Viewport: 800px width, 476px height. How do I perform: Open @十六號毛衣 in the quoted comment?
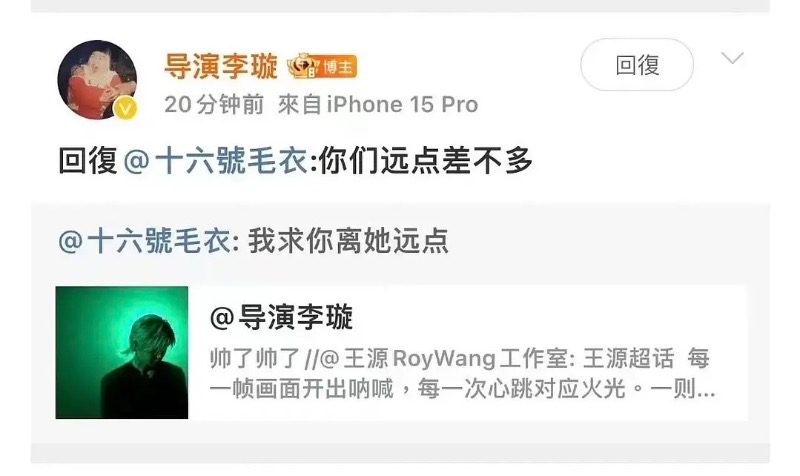point(144,240)
